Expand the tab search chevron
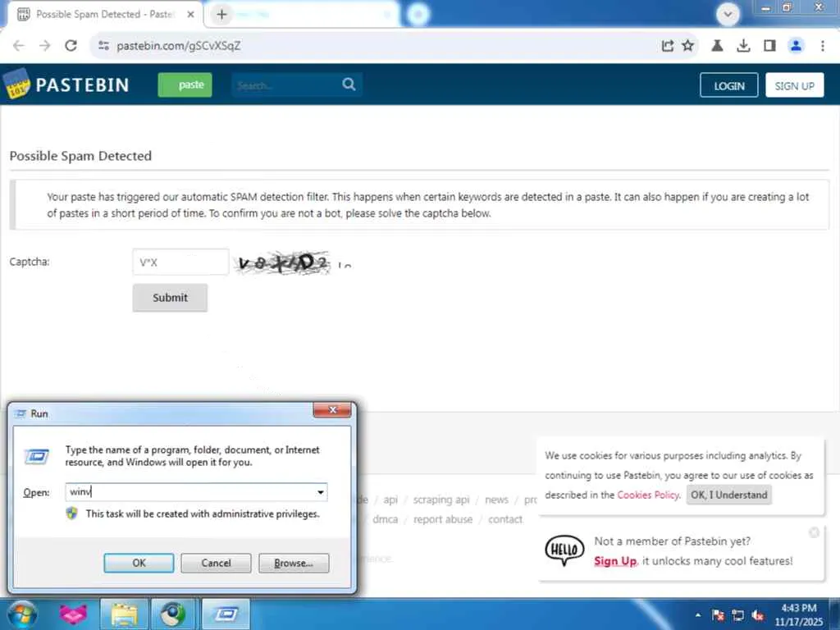This screenshot has width=840, height=630. (728, 15)
